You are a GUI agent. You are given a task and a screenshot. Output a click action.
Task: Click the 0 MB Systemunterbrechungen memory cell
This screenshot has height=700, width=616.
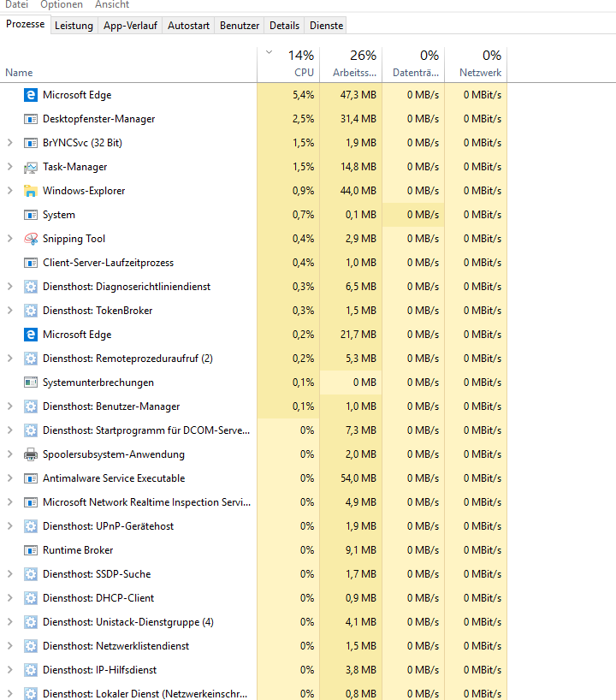point(351,383)
